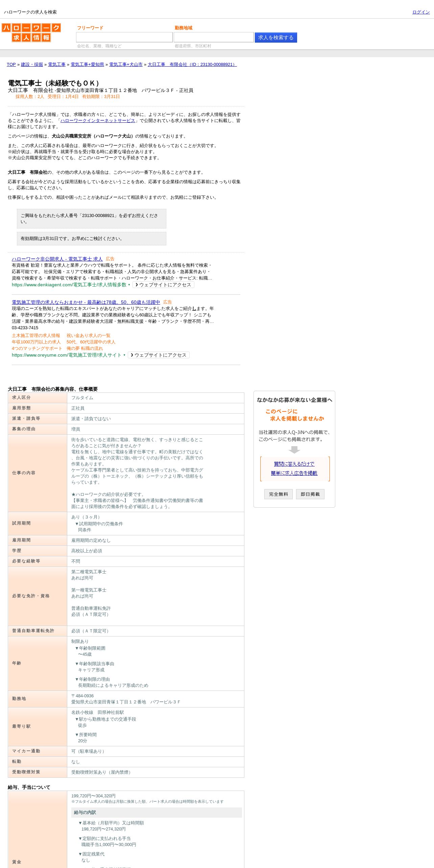Click the gray down arrow in sidebar
This screenshot has width=434, height=868.
[x=294, y=450]
